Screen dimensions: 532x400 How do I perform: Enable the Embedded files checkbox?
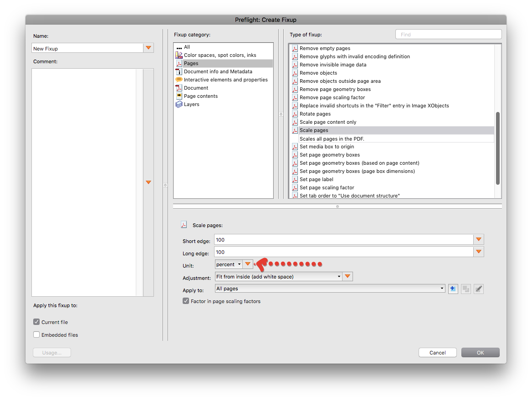[x=36, y=334]
